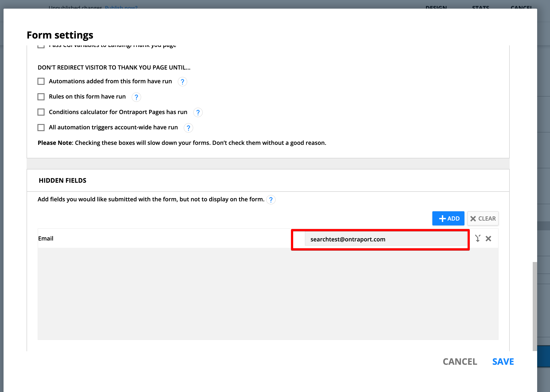Click the Publish now link
The image size is (550, 392).
pos(121,7)
